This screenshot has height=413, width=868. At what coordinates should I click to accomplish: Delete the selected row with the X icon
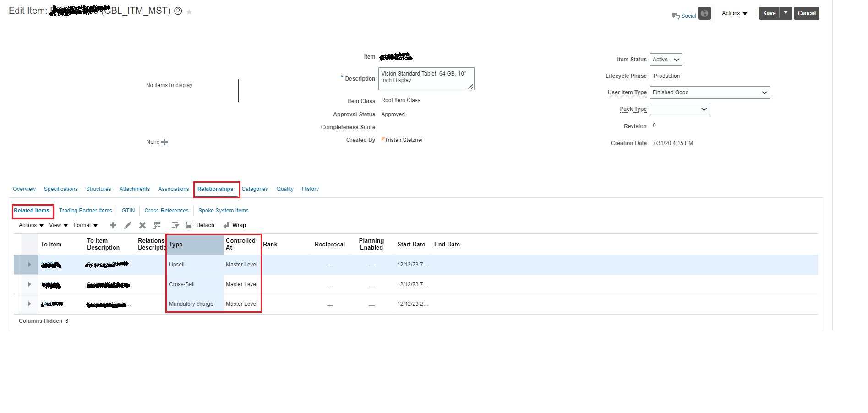(x=142, y=225)
